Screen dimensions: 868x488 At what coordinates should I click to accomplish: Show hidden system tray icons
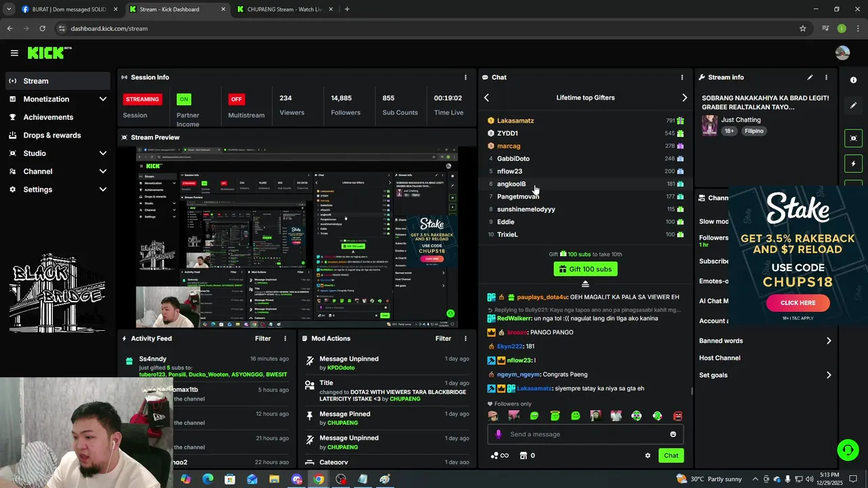coord(755,479)
